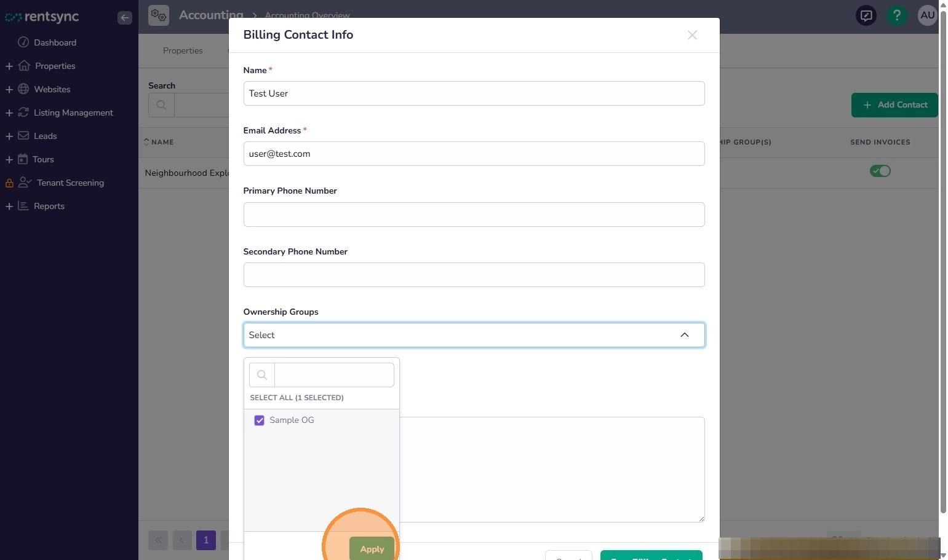
Task: Click the Accounting settings gear icon
Action: pyautogui.click(x=159, y=15)
